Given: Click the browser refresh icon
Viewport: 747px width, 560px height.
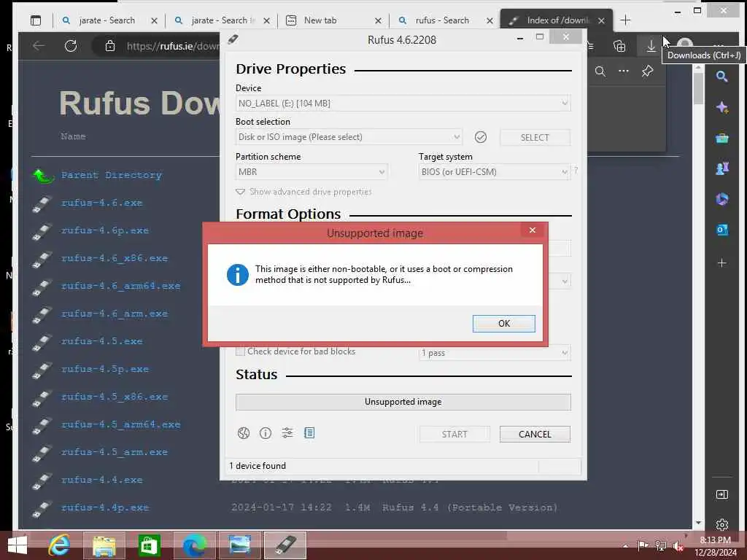Looking at the screenshot, I should (71, 46).
